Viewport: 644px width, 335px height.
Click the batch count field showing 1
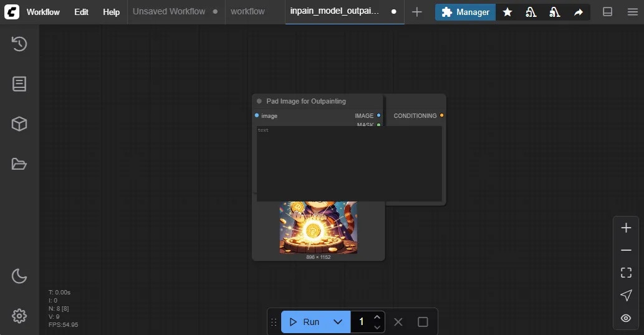pos(362,322)
